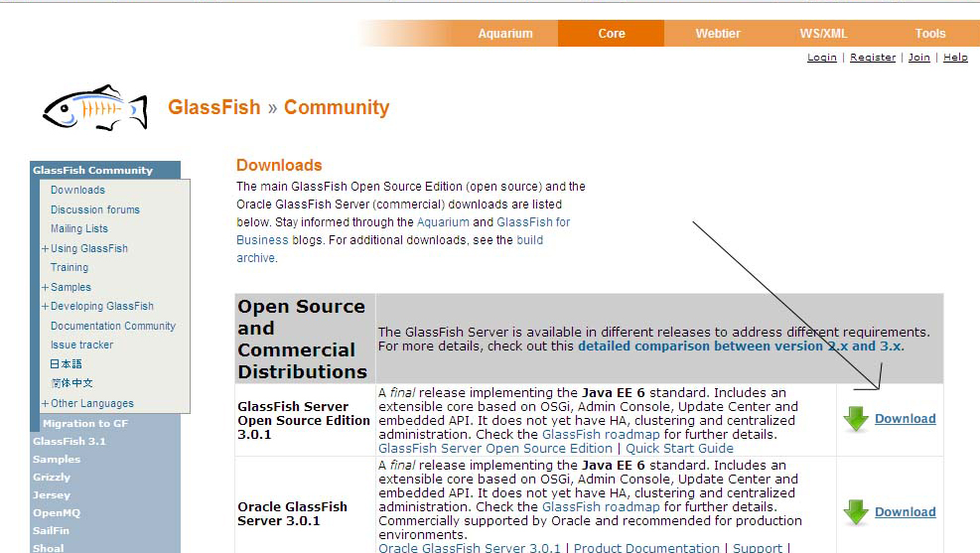Go to Discussion forums
The image size is (980, 553).
[95, 209]
